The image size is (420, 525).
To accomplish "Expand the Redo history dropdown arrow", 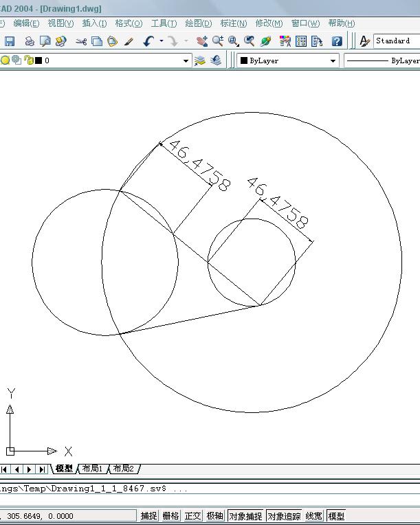I will click(x=186, y=41).
